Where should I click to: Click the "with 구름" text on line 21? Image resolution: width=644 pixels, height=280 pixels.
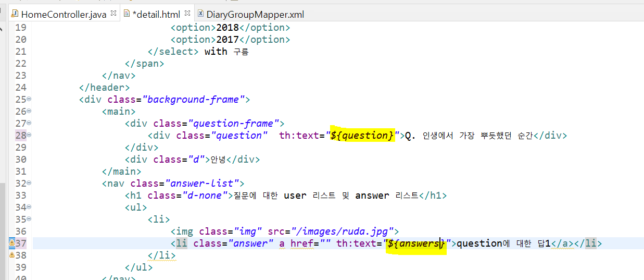pyautogui.click(x=226, y=51)
